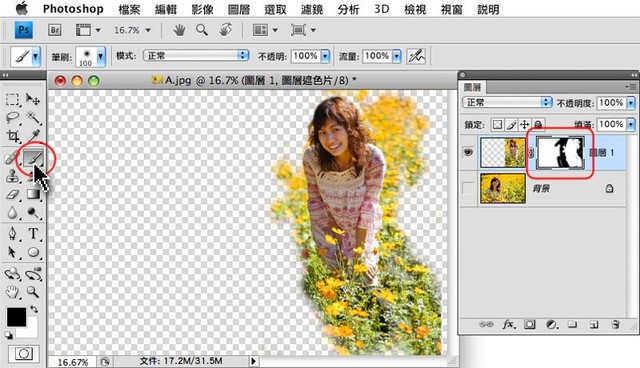Select the Ellipse shape tool
The width and height of the screenshot is (640, 368).
point(33,252)
